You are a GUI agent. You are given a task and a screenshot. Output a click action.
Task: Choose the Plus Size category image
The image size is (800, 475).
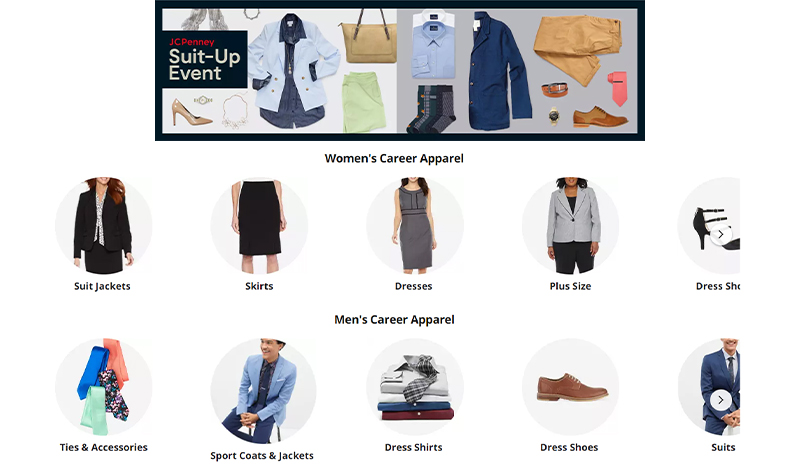(x=570, y=226)
